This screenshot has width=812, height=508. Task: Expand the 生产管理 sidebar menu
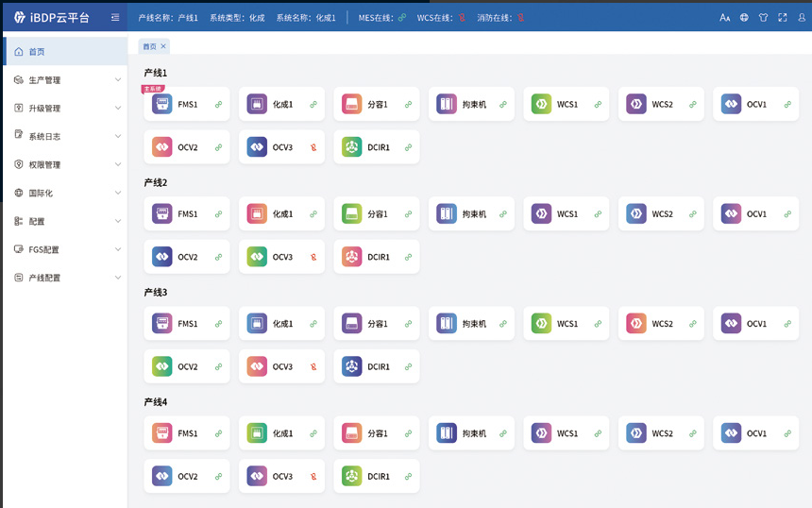pos(64,80)
